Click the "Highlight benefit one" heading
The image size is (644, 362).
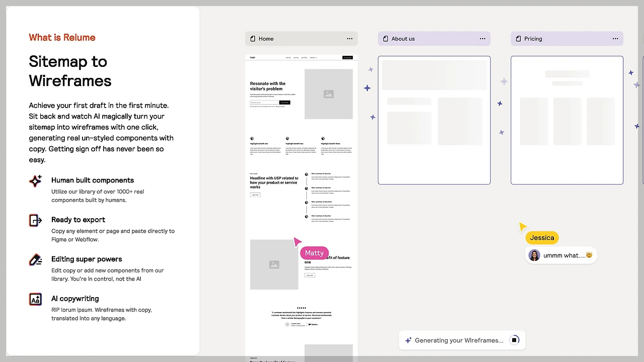259,144
